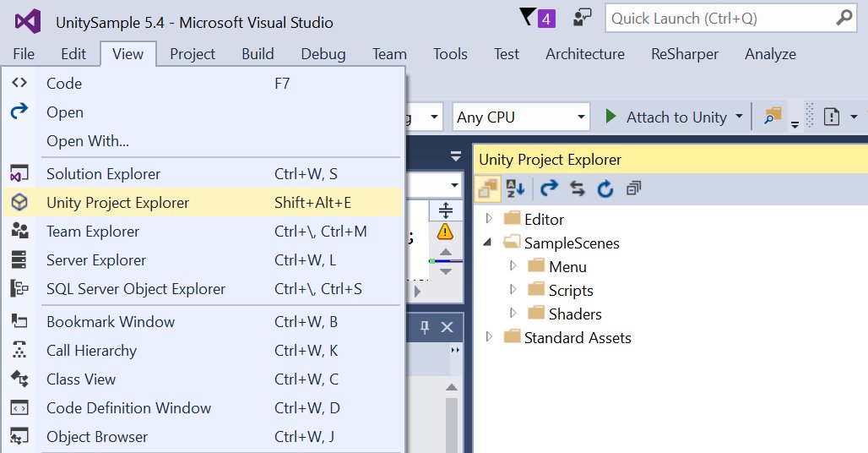Open the Project menu

(x=192, y=54)
